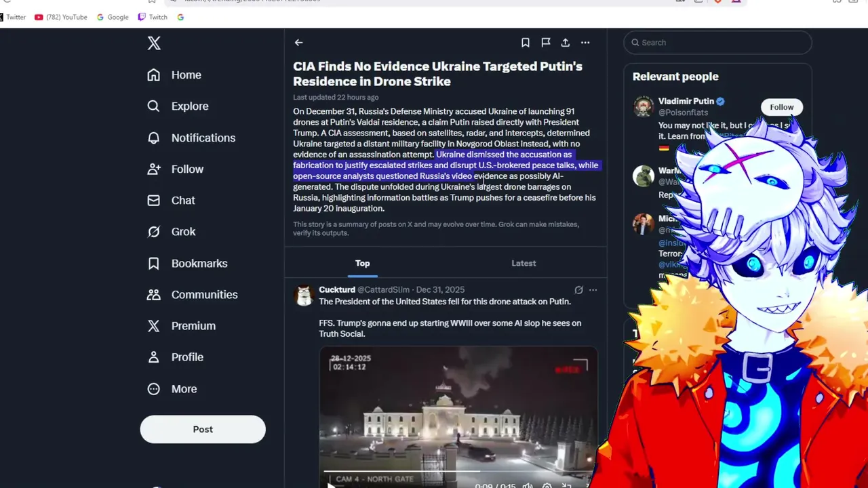Open the Twitch bookmark in bookmarks bar
The image size is (868, 488).
pyautogui.click(x=153, y=17)
